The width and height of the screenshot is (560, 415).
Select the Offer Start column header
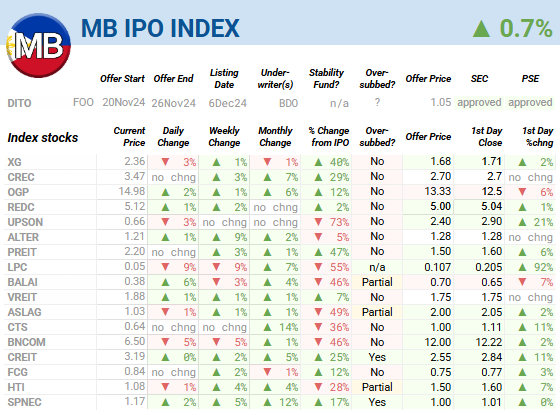[x=122, y=79]
